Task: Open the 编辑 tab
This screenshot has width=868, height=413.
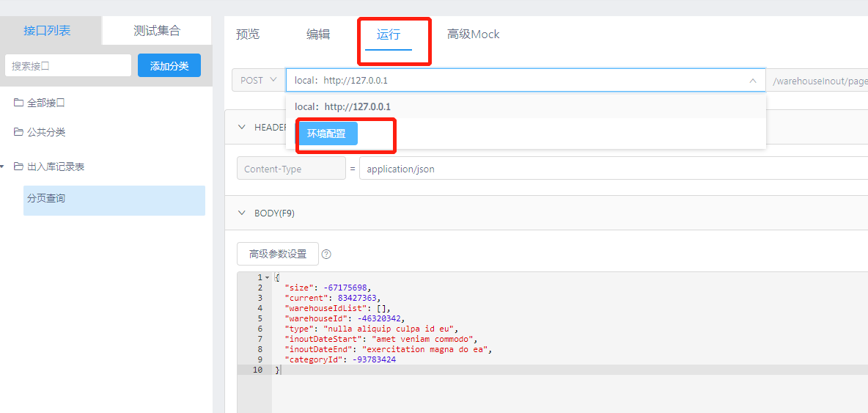Action: (318, 34)
